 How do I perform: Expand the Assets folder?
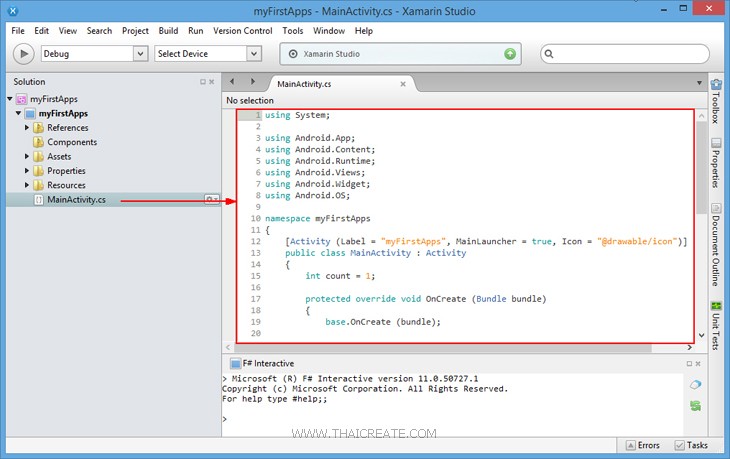pos(27,156)
